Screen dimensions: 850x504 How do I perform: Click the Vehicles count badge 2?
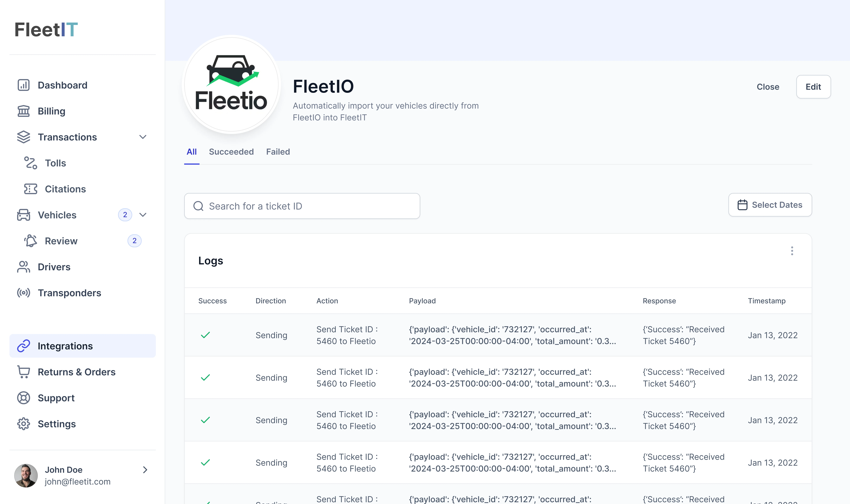point(125,215)
